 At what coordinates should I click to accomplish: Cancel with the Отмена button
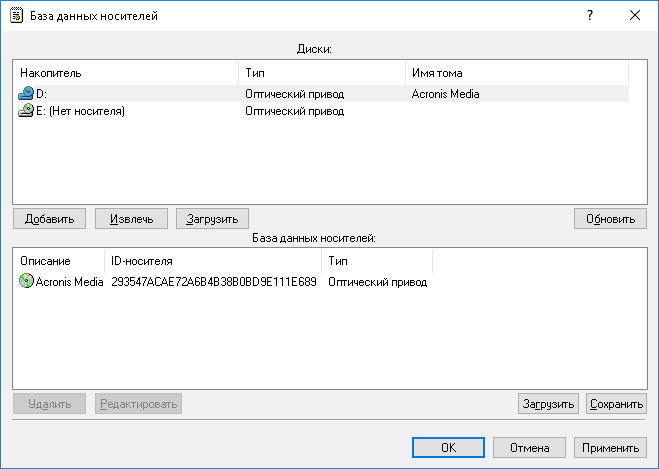529,448
